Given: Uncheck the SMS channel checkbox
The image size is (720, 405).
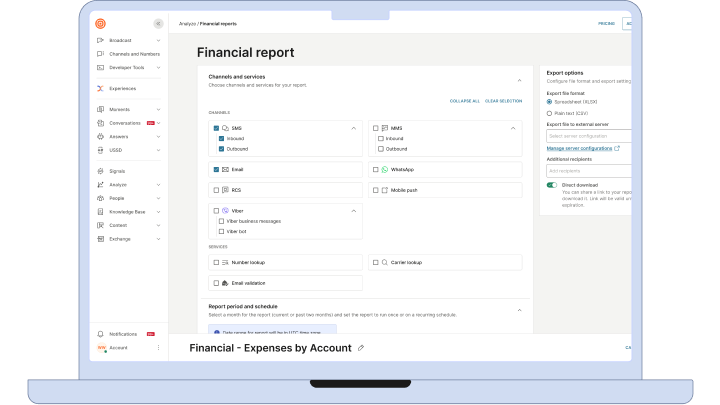Looking at the screenshot, I should [x=216, y=128].
